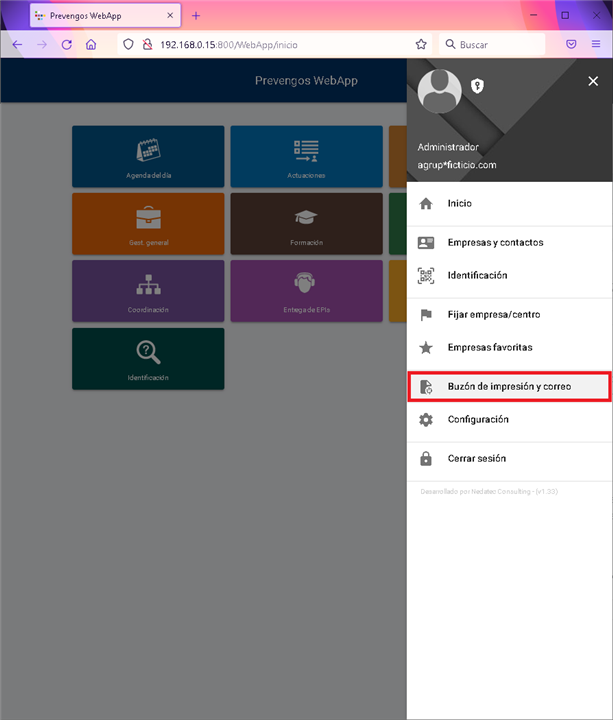Image resolution: width=613 pixels, height=720 pixels.
Task: Open the Formación graduation cap tile
Action: 305,223
